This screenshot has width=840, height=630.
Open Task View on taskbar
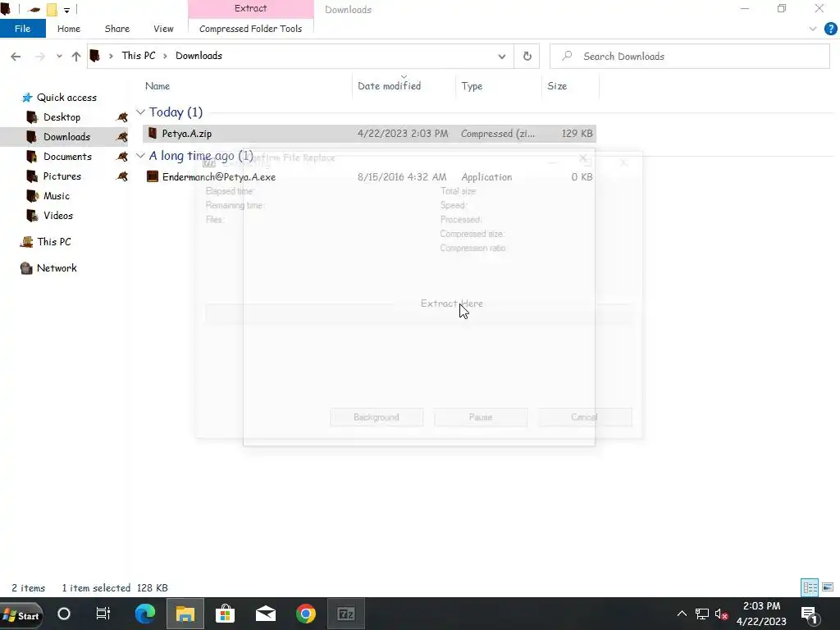coord(103,614)
